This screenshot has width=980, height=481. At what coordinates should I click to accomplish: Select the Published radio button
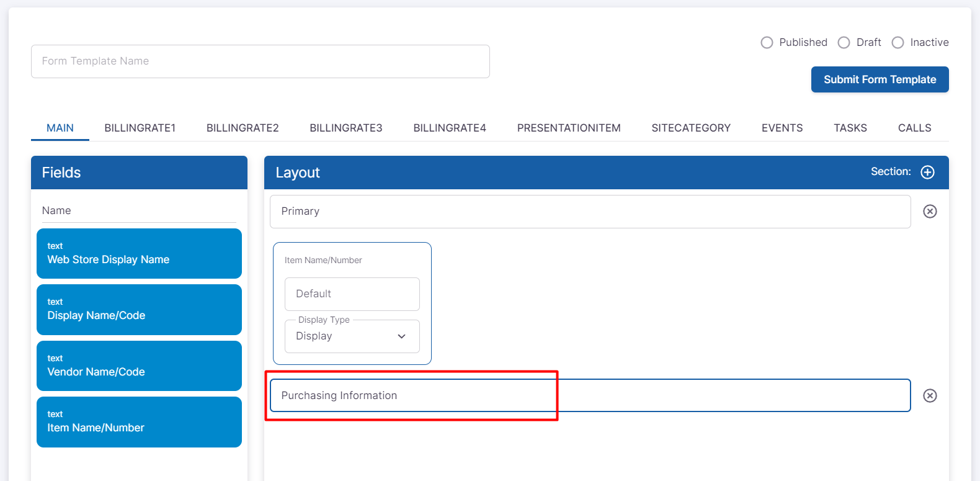pos(767,43)
